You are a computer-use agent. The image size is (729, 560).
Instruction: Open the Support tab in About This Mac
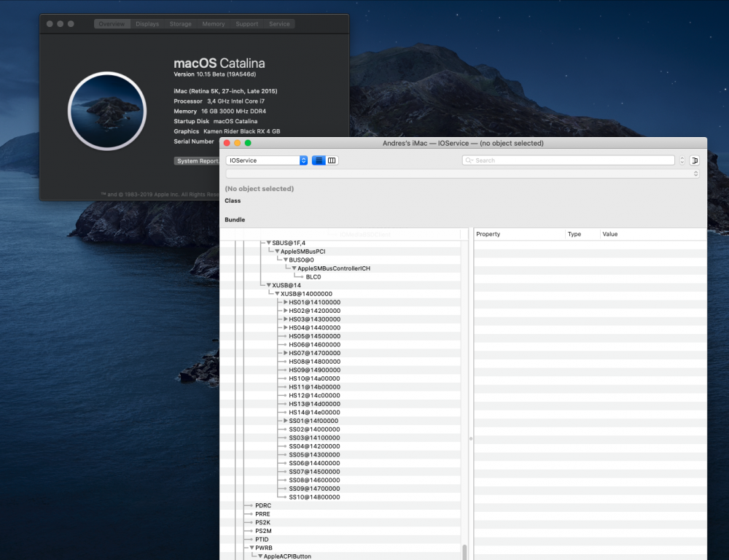(247, 24)
